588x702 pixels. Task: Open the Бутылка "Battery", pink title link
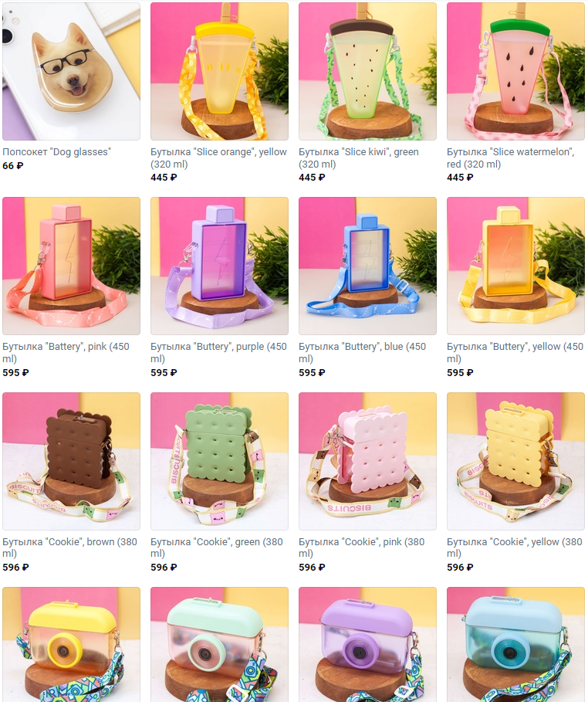(x=66, y=353)
